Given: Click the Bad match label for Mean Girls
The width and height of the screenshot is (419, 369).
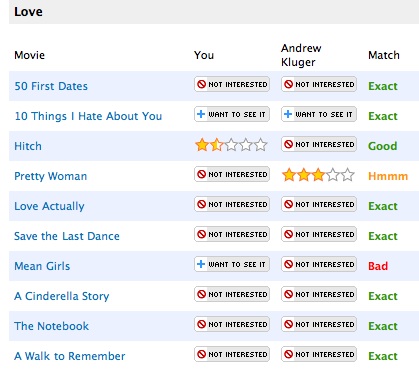Looking at the screenshot, I should tap(378, 266).
